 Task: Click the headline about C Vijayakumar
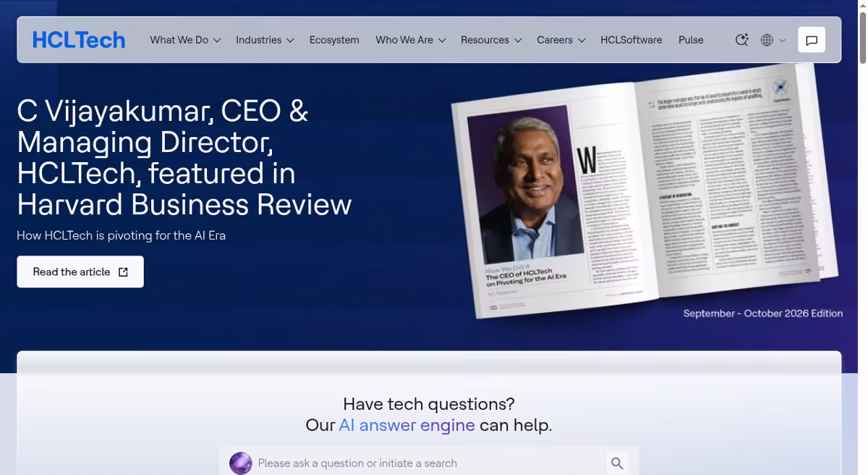[184, 158]
